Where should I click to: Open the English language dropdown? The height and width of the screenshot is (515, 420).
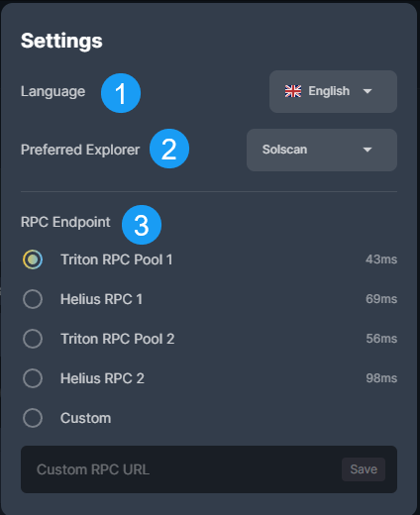(333, 91)
